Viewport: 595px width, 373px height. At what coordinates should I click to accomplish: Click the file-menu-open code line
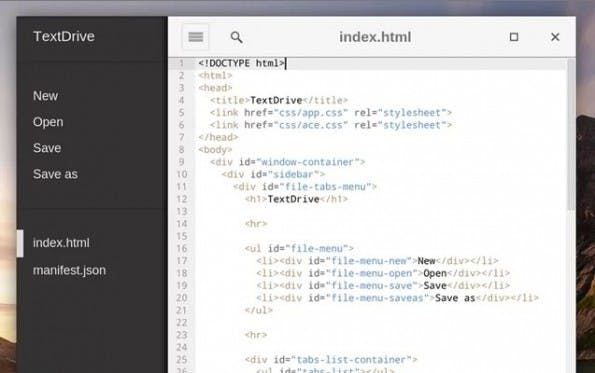click(x=383, y=273)
